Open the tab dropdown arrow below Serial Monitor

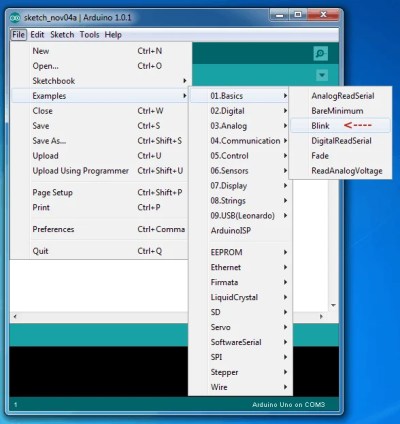pyautogui.click(x=322, y=75)
